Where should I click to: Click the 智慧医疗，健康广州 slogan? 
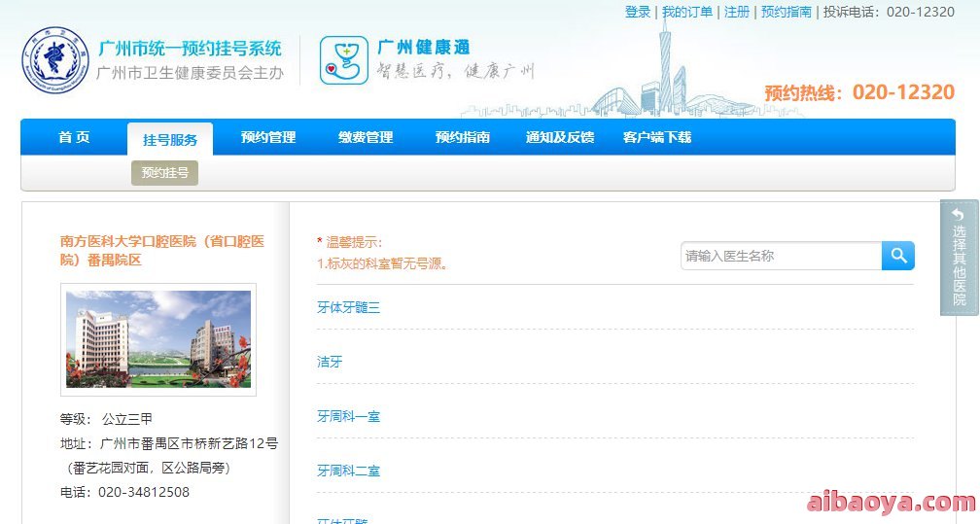[x=455, y=70]
